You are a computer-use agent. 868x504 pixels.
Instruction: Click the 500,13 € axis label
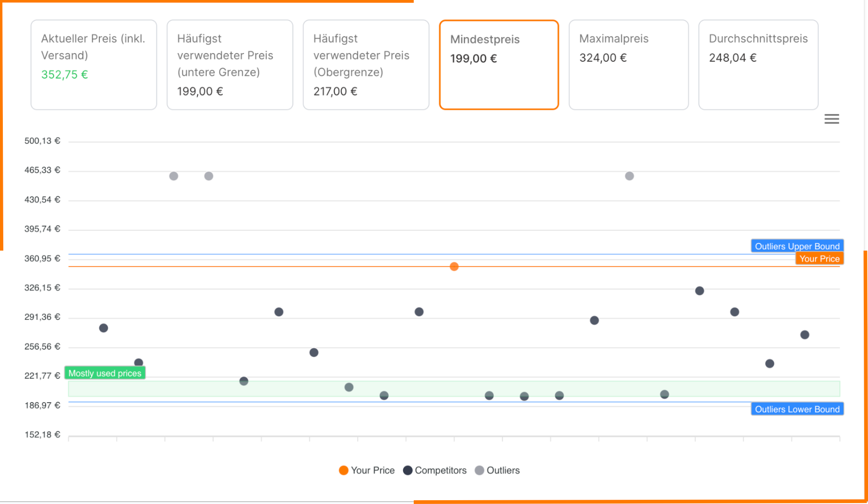[42, 141]
